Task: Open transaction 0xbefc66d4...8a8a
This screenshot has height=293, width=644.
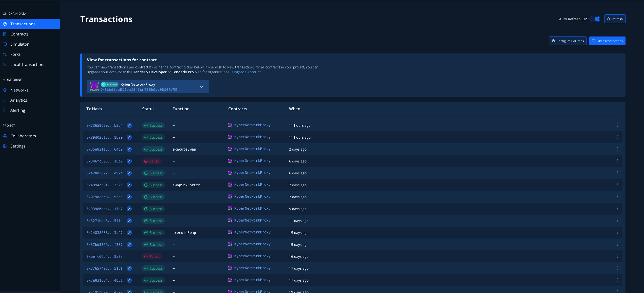Action: (x=104, y=257)
